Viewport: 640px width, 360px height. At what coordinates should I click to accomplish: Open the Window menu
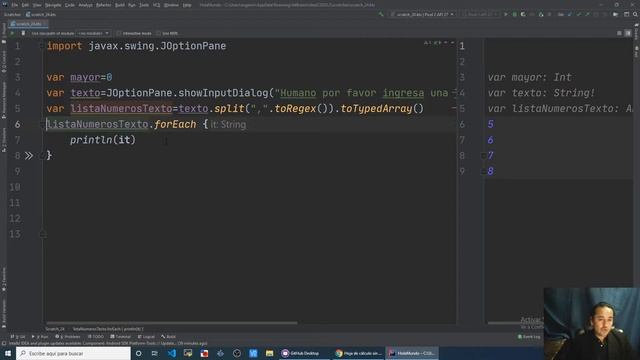coord(171,5)
